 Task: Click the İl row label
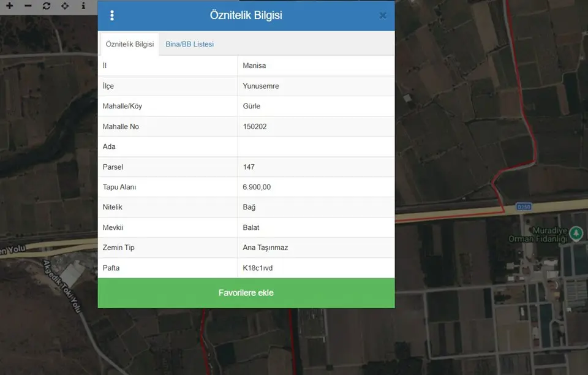[105, 66]
